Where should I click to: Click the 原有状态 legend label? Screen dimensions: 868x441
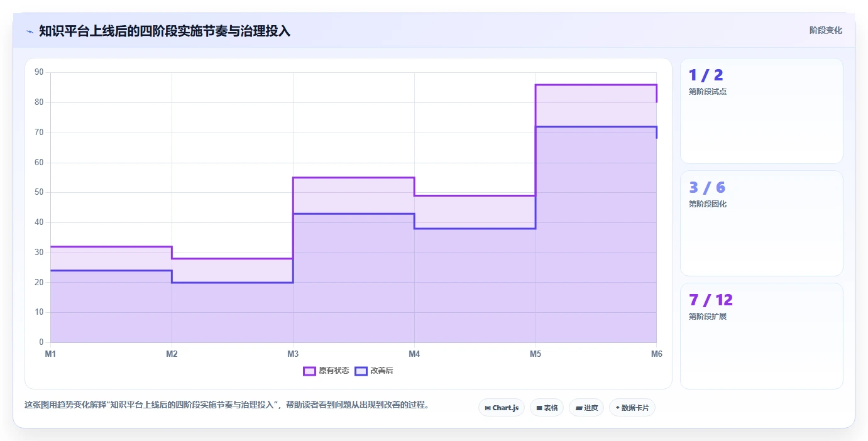coord(334,371)
